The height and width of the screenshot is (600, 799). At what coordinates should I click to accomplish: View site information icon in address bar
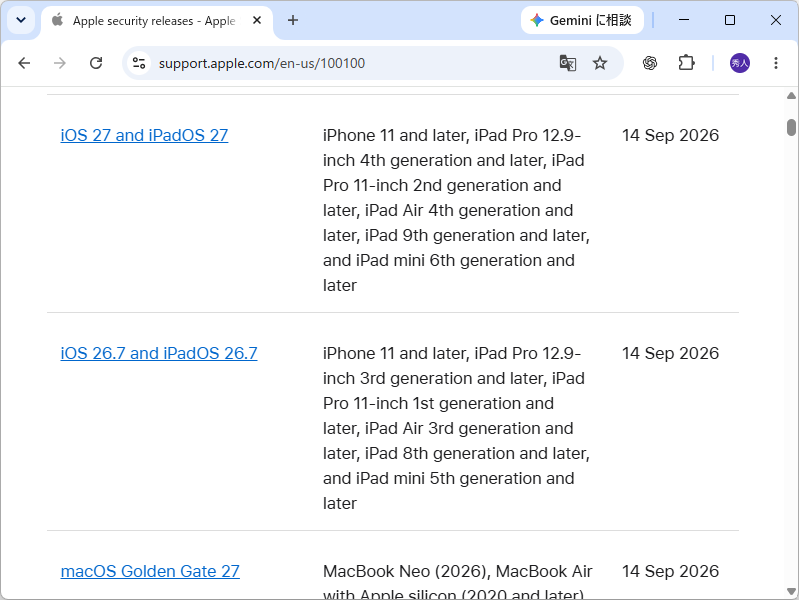click(x=139, y=63)
